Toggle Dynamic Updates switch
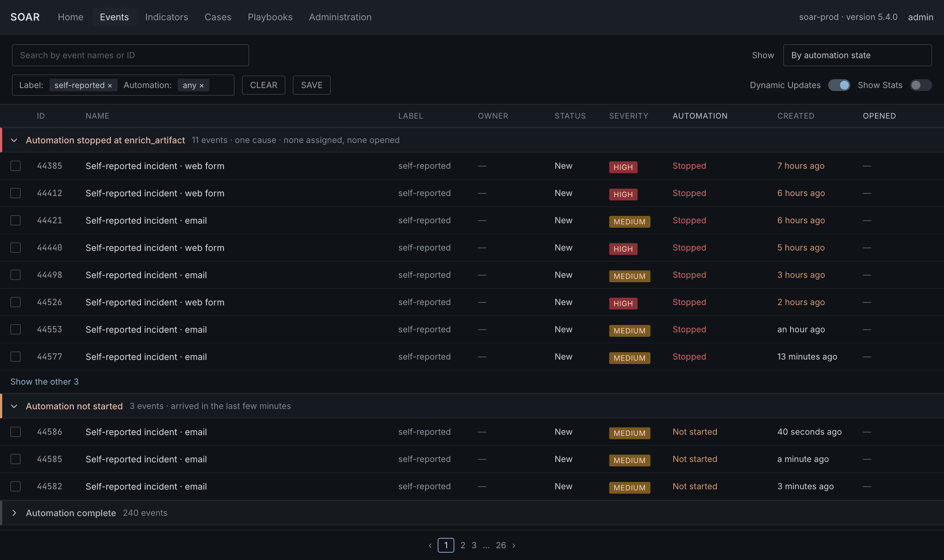Screen dimensions: 944x560 pyautogui.click(x=839, y=85)
